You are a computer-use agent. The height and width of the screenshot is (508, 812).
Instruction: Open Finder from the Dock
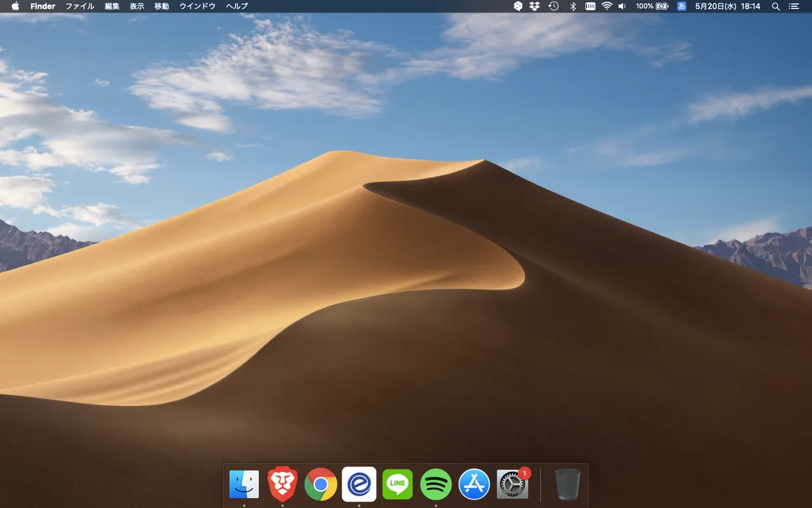244,485
